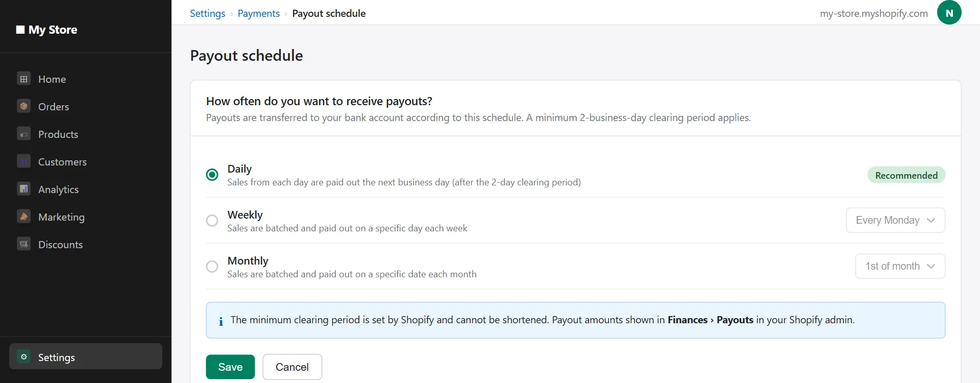Open Settings in sidebar
980x383 pixels.
86,356
